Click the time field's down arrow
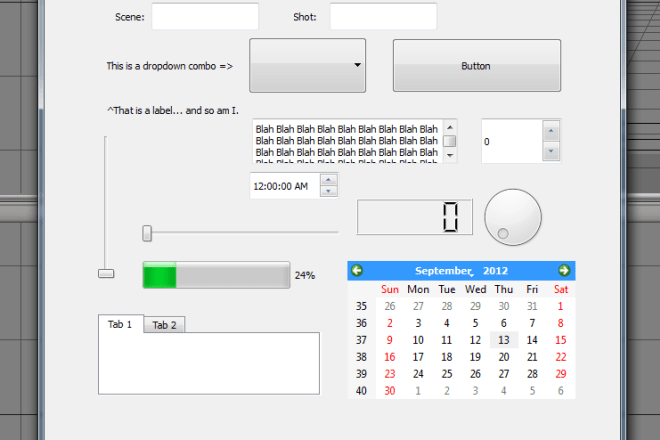This screenshot has height=440, width=660. tap(328, 191)
